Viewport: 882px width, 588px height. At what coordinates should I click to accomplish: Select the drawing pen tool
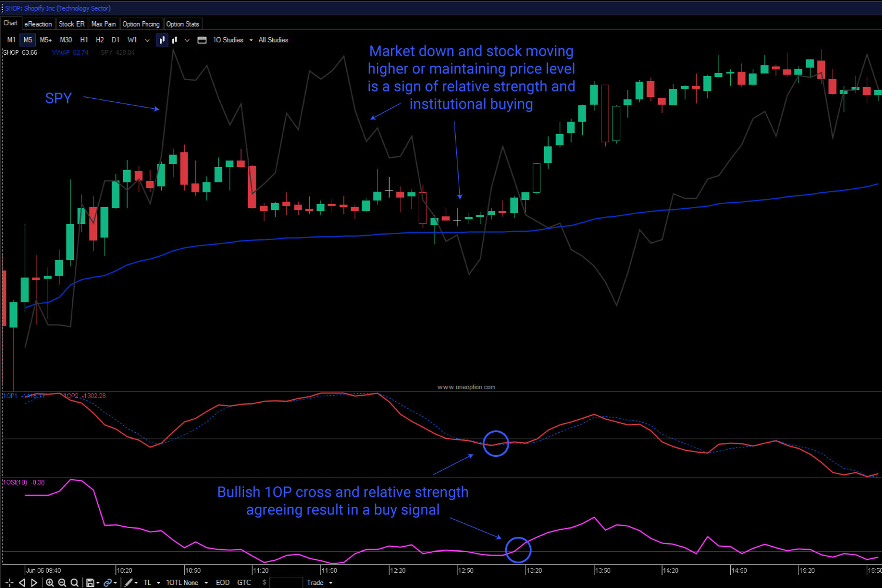pyautogui.click(x=129, y=582)
